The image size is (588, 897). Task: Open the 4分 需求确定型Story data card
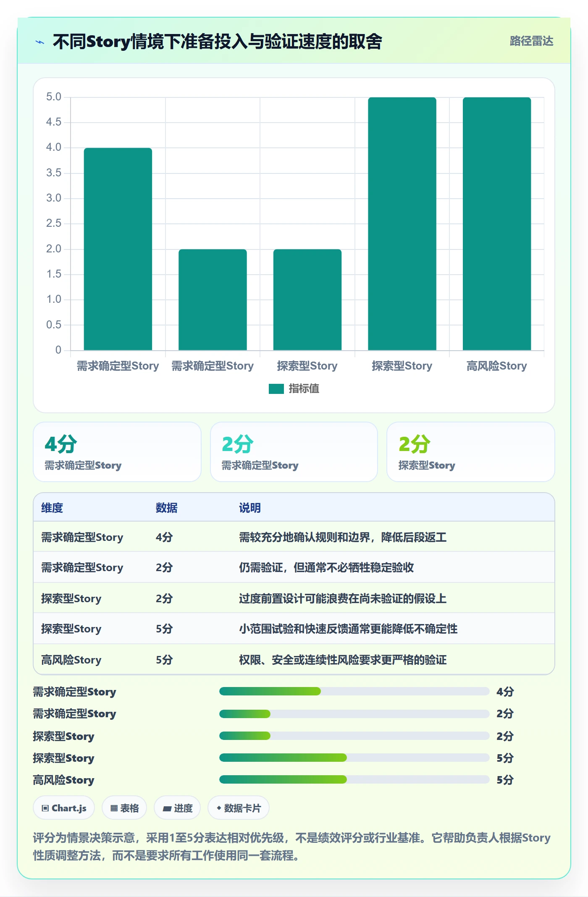[x=117, y=452]
